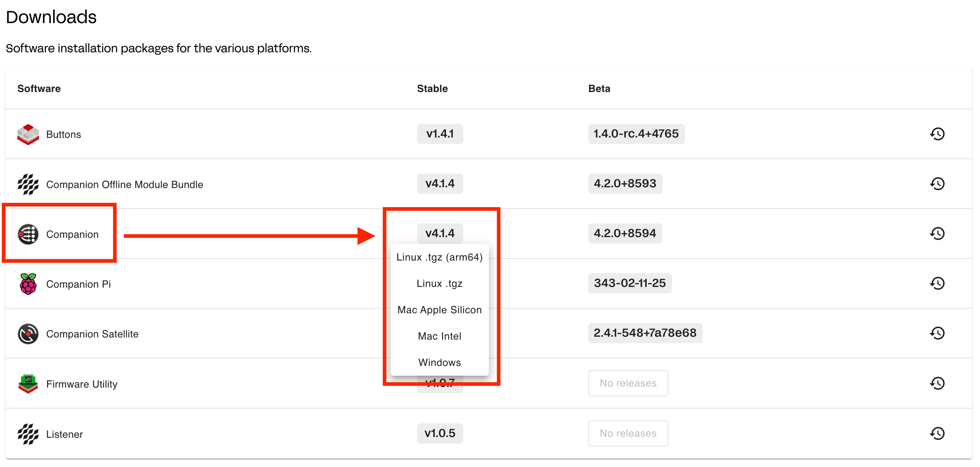Click the Companion Pi raspberry icon

click(28, 284)
